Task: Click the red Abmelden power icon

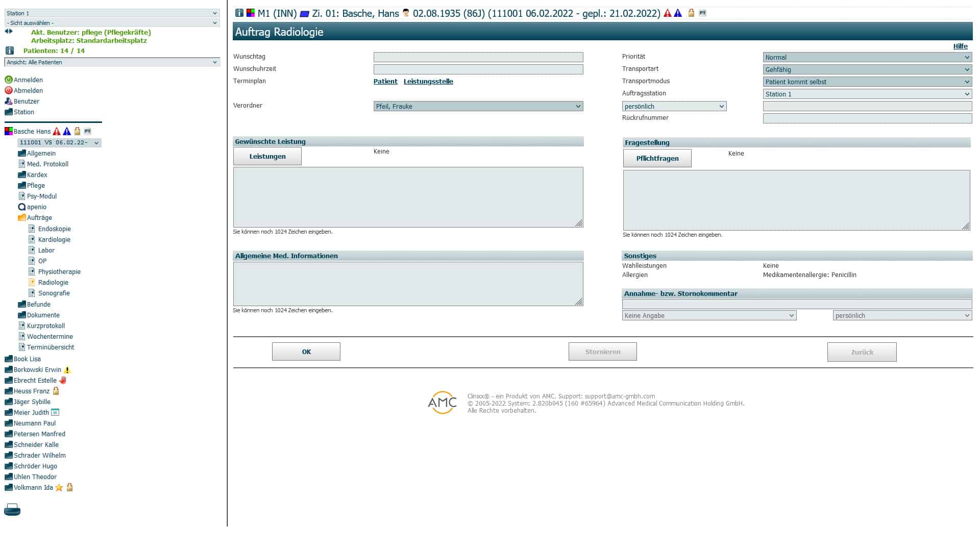Action: 8,90
